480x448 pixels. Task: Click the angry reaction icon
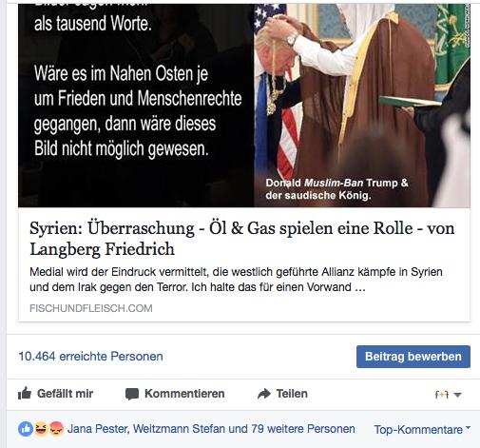coord(56,429)
